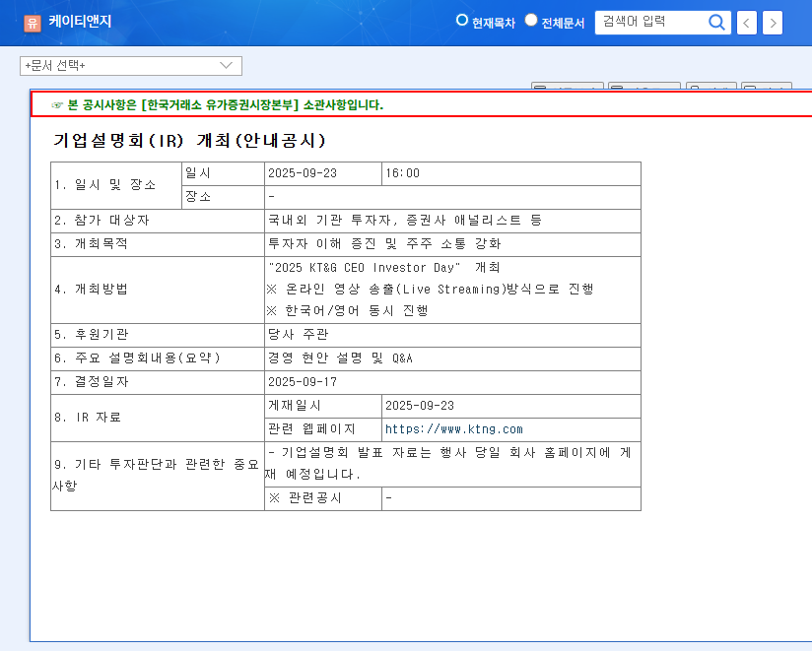Viewport: 812px width, 651px height.
Task: Click 9. 기타 투자판단과 관련한 중요사항 cell
Action: pyautogui.click(x=158, y=476)
